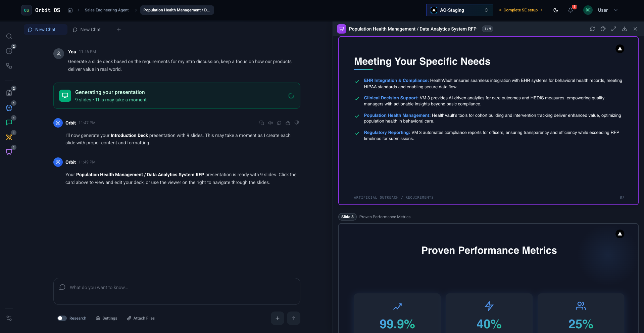
Task: Open the history panel showing 2 items
Action: (9, 51)
